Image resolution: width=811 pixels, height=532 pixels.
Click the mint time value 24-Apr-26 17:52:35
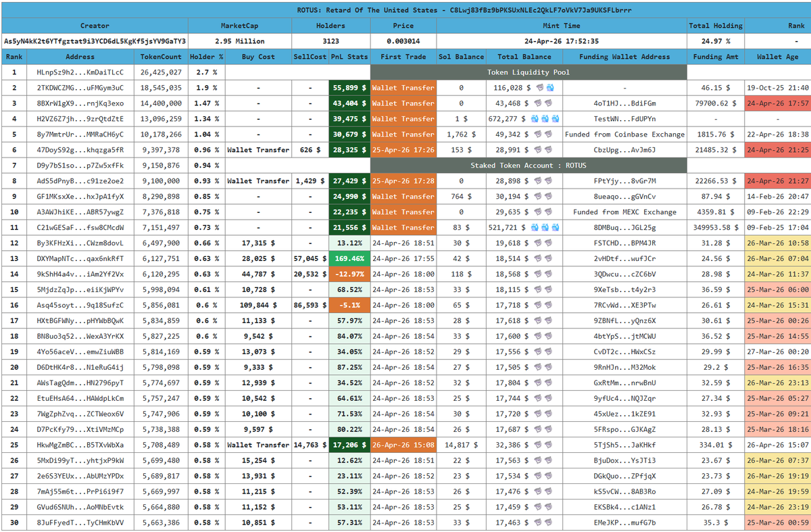[562, 41]
